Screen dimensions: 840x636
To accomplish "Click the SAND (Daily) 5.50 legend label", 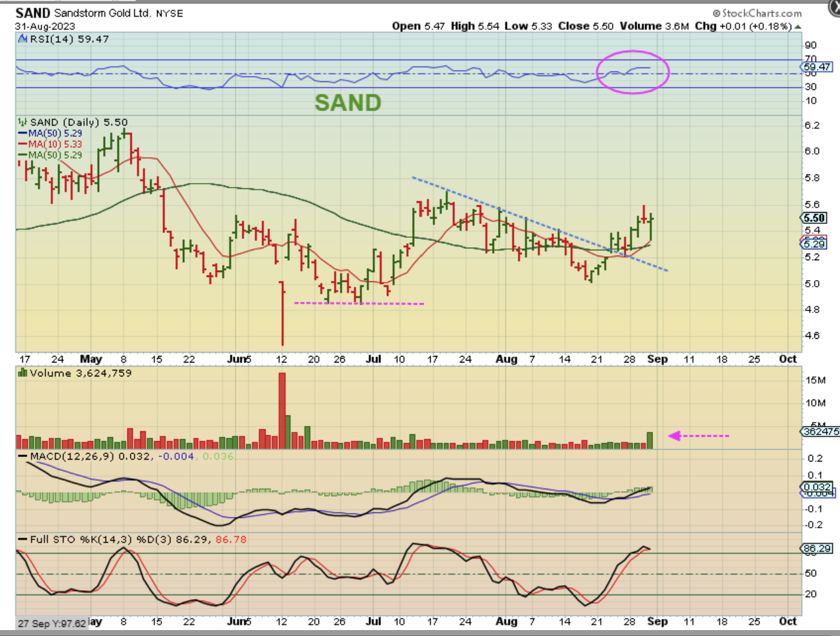I will [x=79, y=122].
